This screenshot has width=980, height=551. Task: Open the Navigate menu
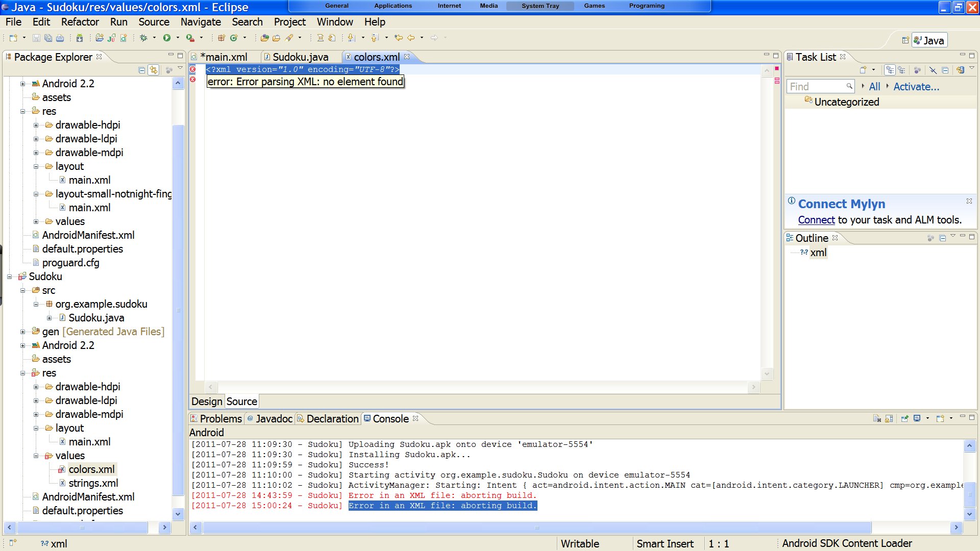coord(201,22)
